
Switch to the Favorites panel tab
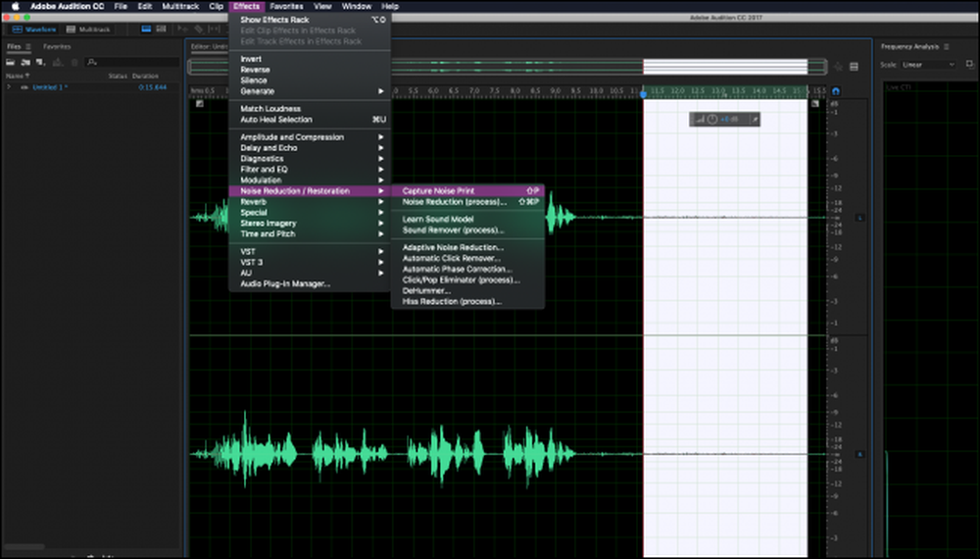pyautogui.click(x=57, y=46)
